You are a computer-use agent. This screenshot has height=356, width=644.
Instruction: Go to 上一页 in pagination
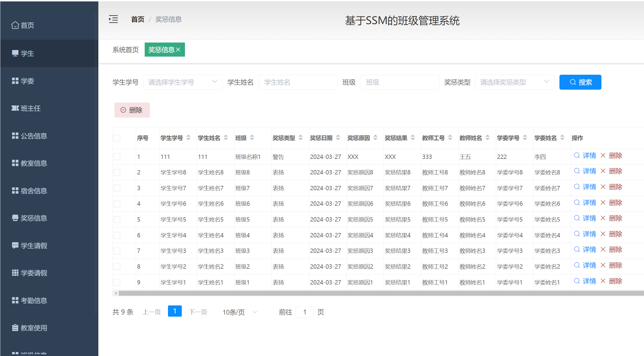click(152, 312)
